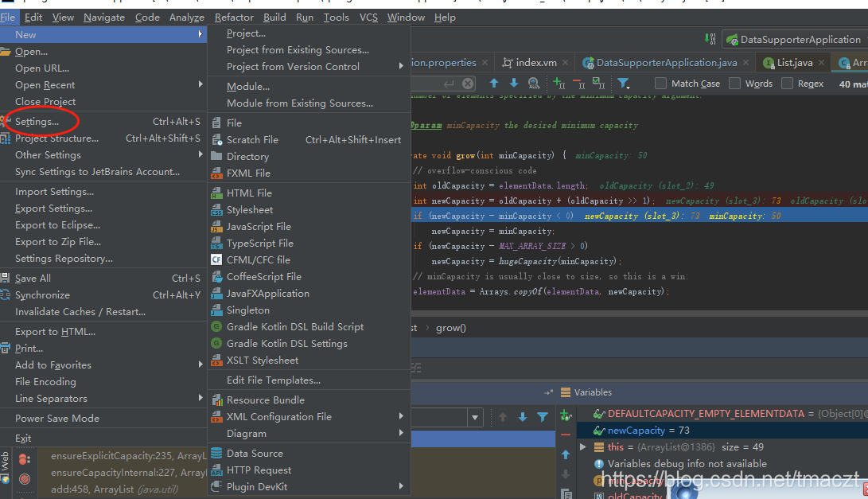Click the New Watch plus icon

click(x=565, y=415)
